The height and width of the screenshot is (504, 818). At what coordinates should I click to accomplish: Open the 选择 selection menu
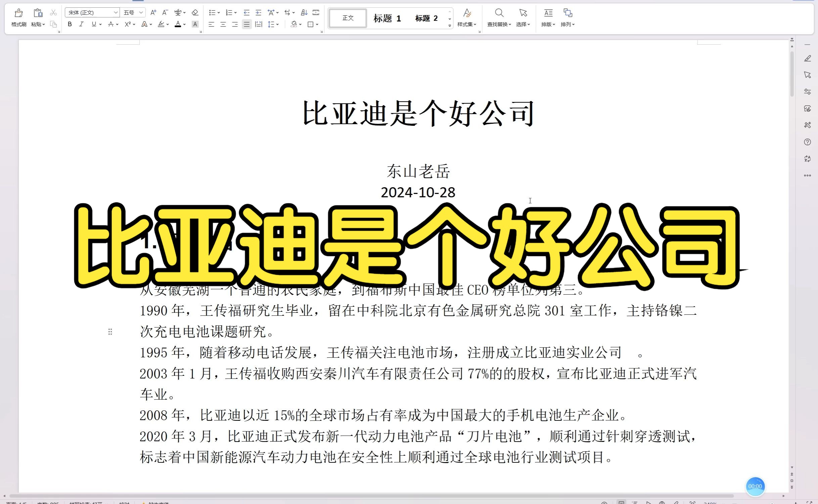[x=523, y=18]
